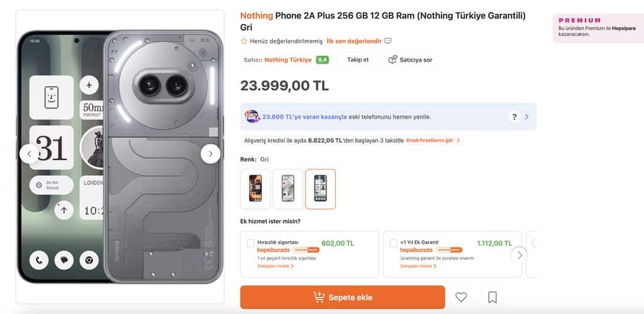
Task: Show next product image with right arrow
Action: coord(210,153)
